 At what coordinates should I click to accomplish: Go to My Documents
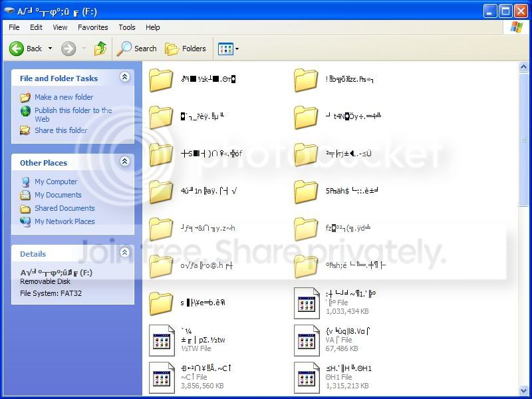[58, 195]
